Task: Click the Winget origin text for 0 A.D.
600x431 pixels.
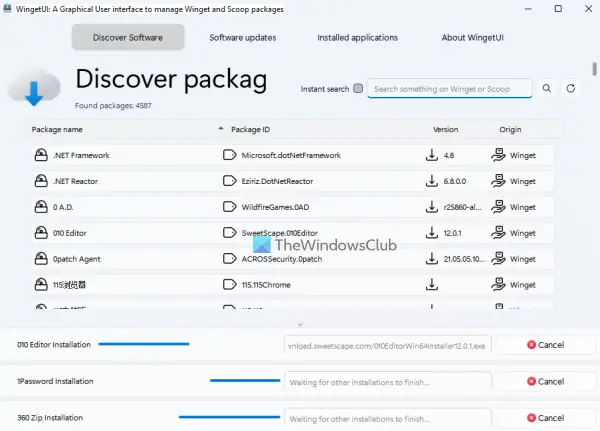Action: [x=523, y=207]
